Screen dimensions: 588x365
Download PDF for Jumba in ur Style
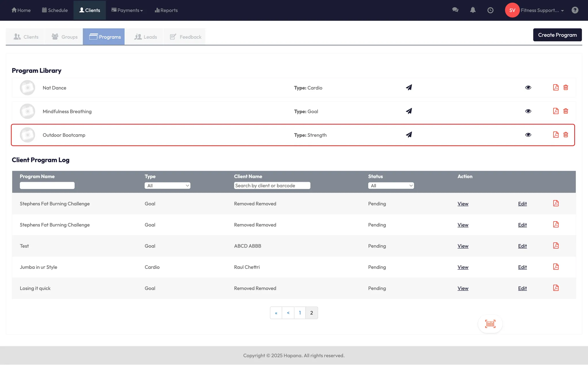pos(556,267)
